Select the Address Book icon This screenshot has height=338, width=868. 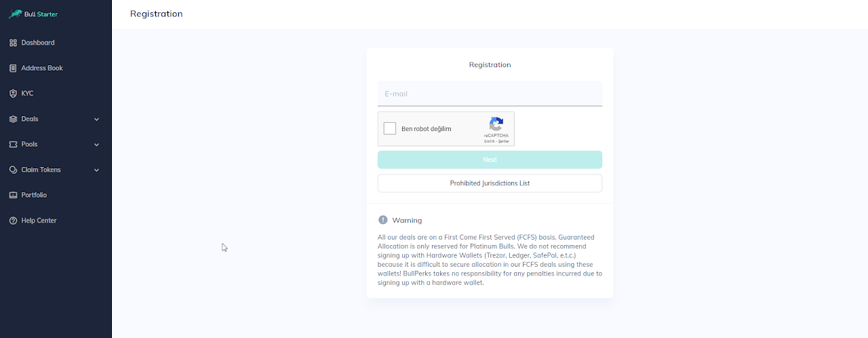point(13,68)
